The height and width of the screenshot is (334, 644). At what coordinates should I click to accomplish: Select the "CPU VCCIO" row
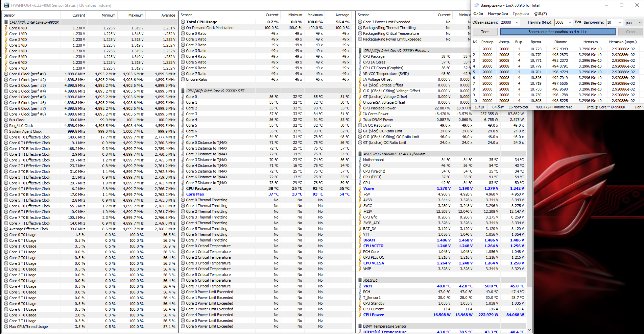[442, 246]
